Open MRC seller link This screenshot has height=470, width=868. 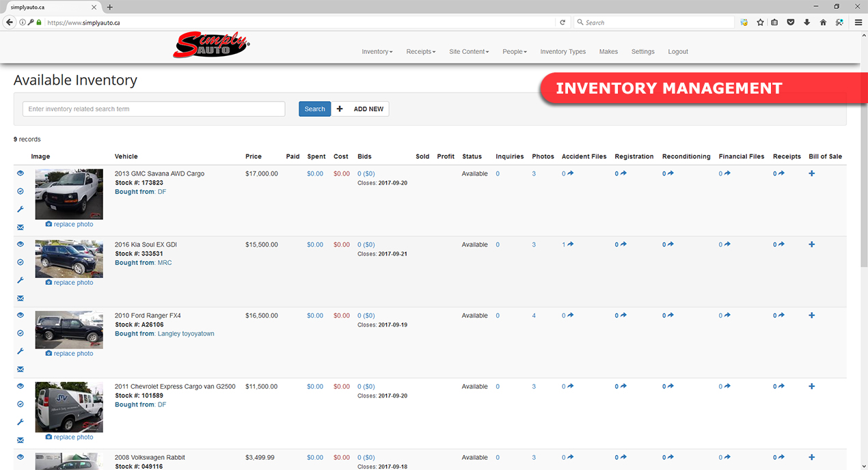(165, 263)
